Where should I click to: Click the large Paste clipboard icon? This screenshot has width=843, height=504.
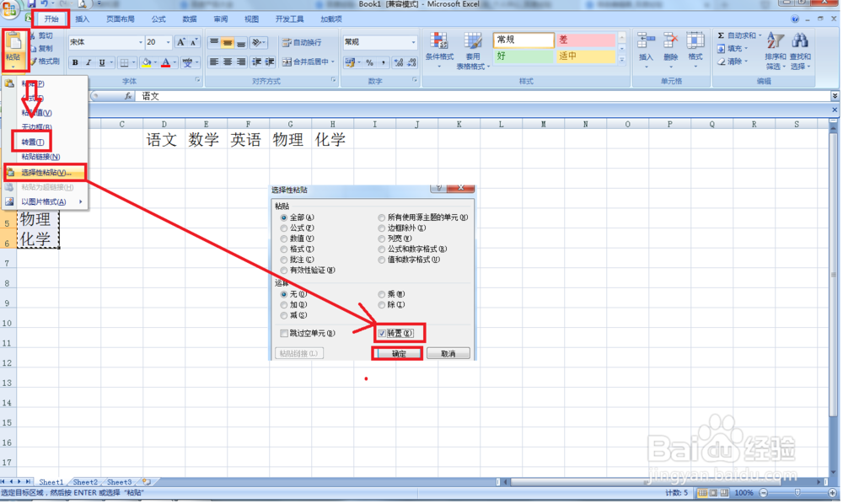tap(13, 42)
